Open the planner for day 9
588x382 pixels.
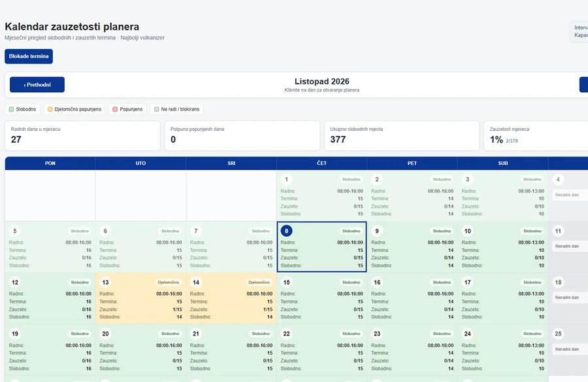pyautogui.click(x=412, y=247)
